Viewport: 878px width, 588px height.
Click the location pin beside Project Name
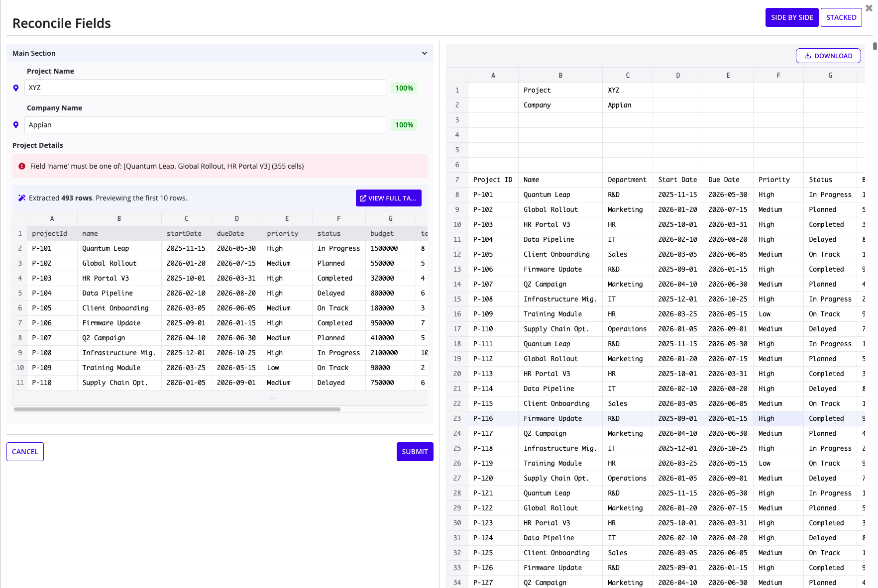click(x=16, y=88)
